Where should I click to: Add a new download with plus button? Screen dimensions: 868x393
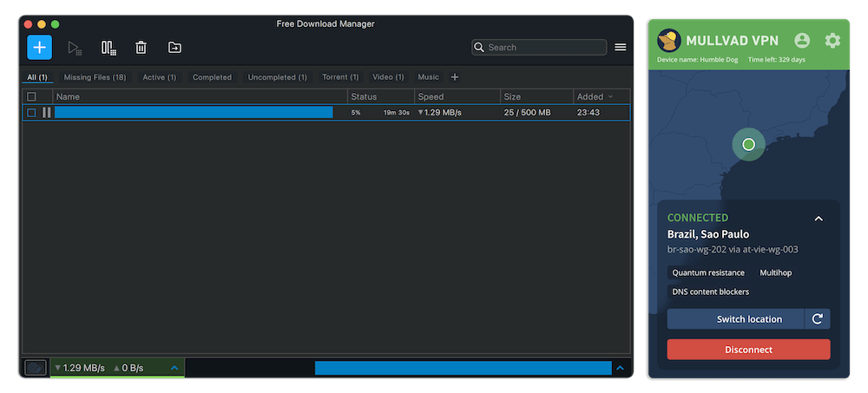(39, 48)
